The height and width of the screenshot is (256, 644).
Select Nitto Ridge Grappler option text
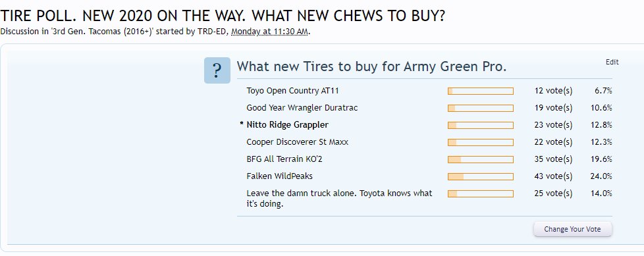click(x=288, y=125)
